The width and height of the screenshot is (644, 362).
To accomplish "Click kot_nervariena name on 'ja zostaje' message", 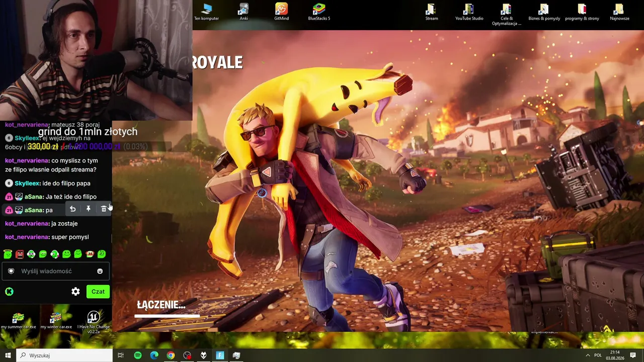I will (x=27, y=223).
